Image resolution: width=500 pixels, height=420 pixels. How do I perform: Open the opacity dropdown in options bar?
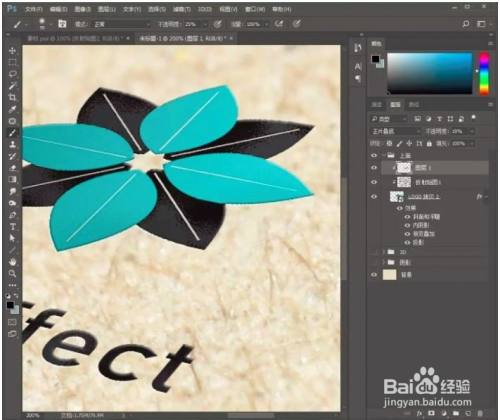point(205,24)
